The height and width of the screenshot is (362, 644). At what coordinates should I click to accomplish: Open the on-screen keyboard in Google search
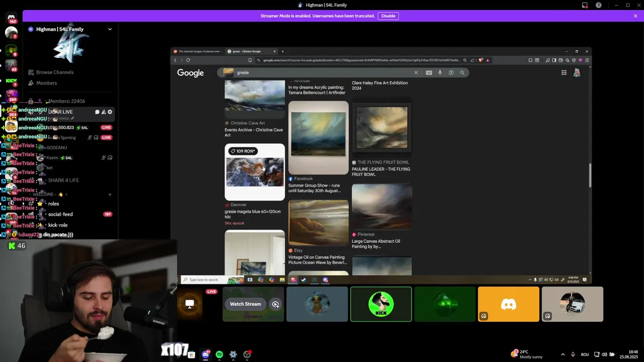click(429, 72)
